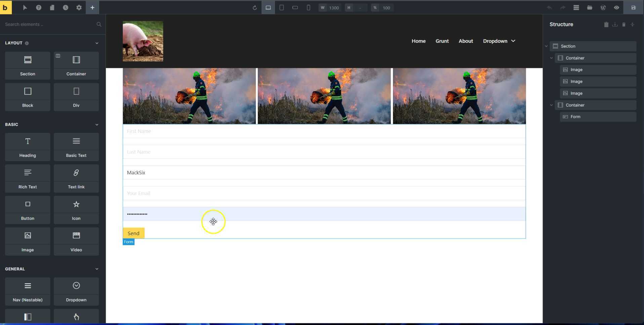Add a Video element
644x325 pixels.
point(76,242)
